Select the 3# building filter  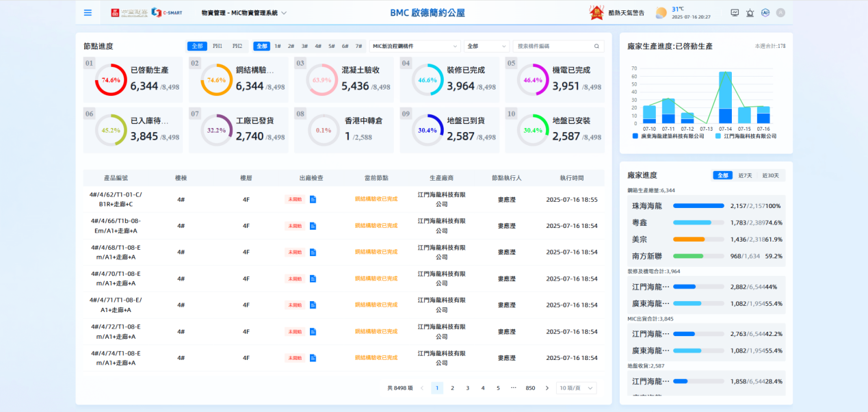pos(304,47)
